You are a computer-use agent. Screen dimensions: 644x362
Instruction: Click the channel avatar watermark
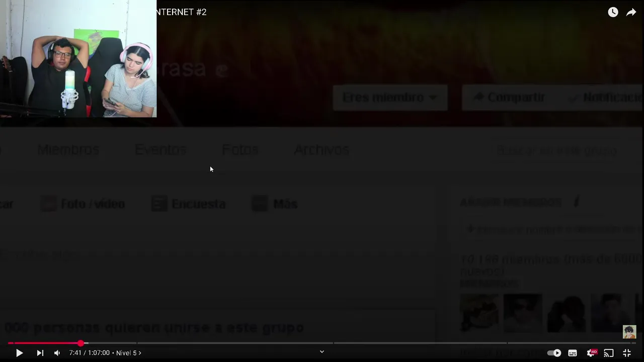pyautogui.click(x=629, y=332)
